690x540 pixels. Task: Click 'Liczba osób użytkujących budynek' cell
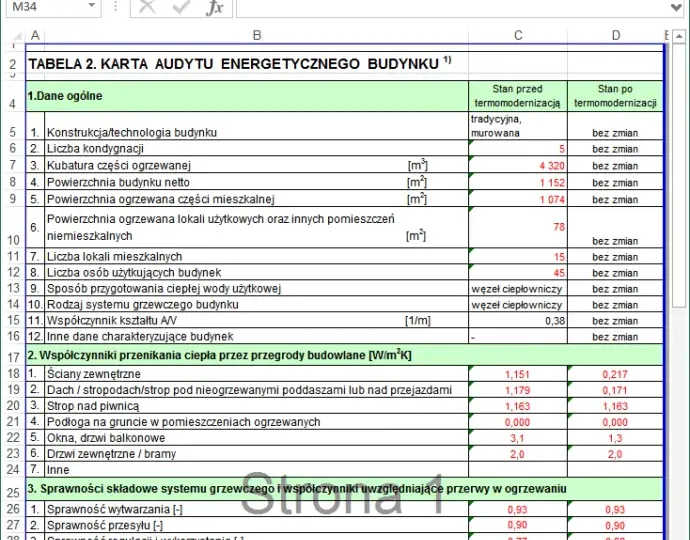(257, 272)
